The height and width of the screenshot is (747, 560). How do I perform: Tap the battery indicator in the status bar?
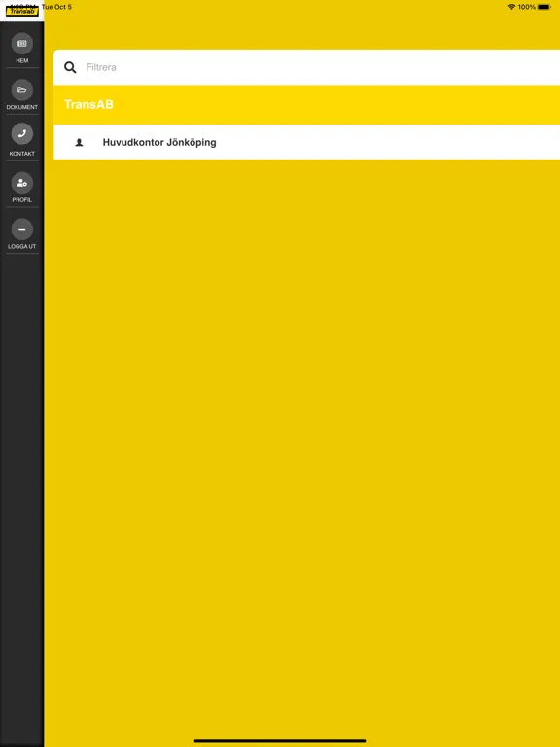[544, 7]
